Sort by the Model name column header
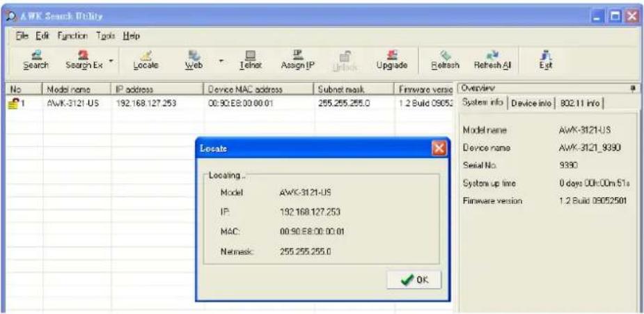644x314 pixels. tap(76, 89)
